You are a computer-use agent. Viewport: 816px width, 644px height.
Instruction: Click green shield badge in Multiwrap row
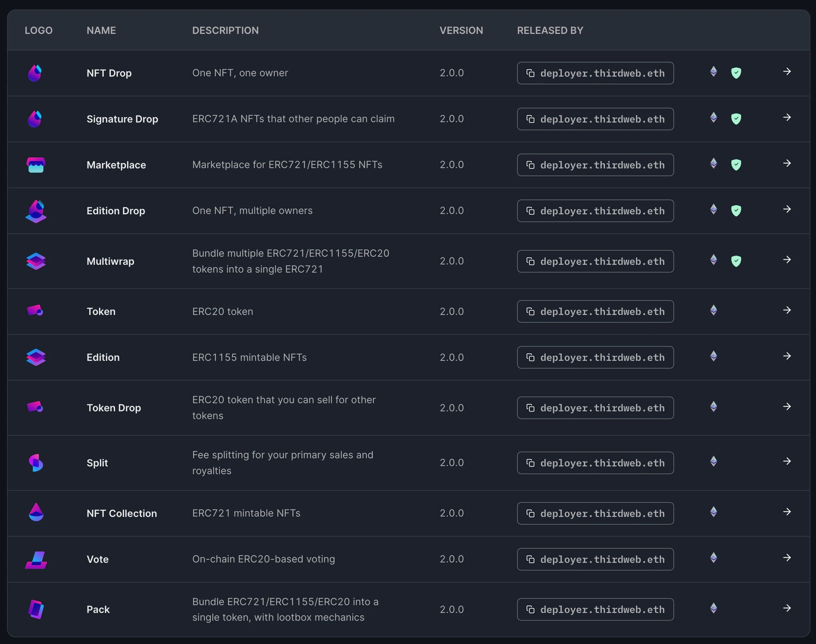click(736, 261)
